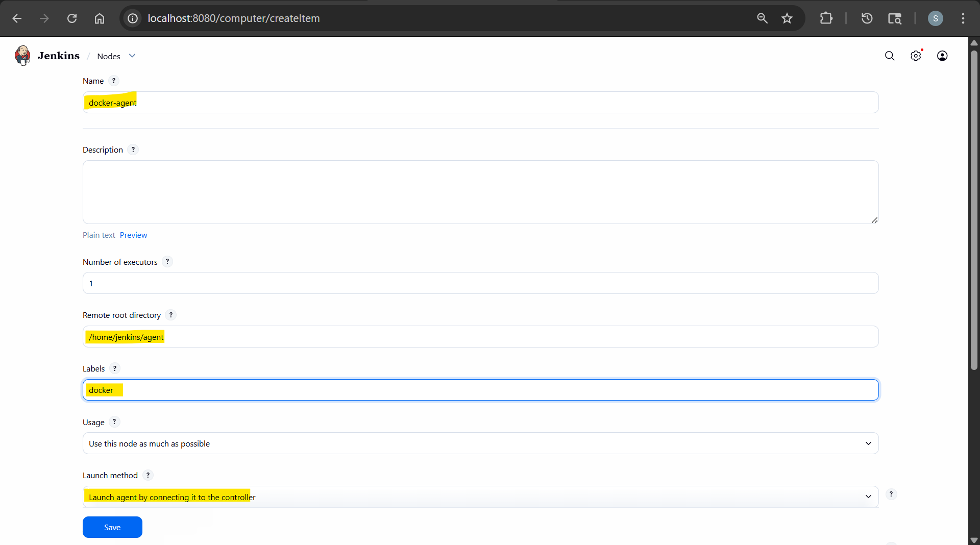980x545 pixels.
Task: Show help for Number of executors
Action: (167, 262)
